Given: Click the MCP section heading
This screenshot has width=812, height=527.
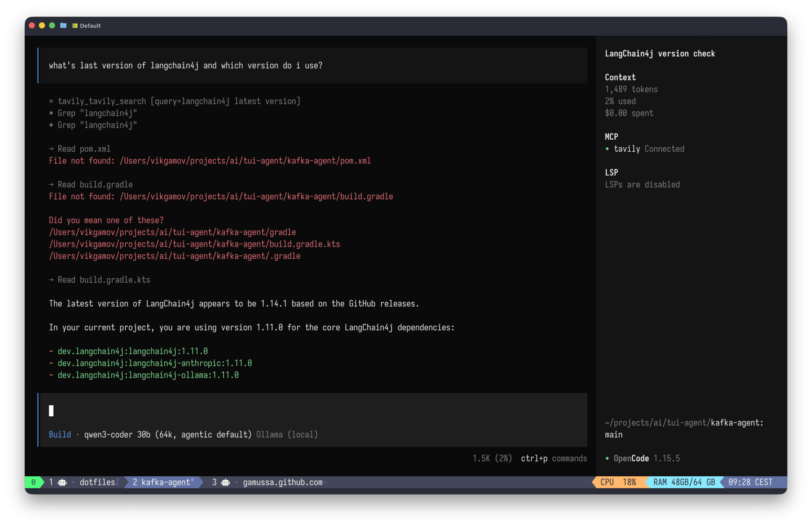Looking at the screenshot, I should 611,137.
